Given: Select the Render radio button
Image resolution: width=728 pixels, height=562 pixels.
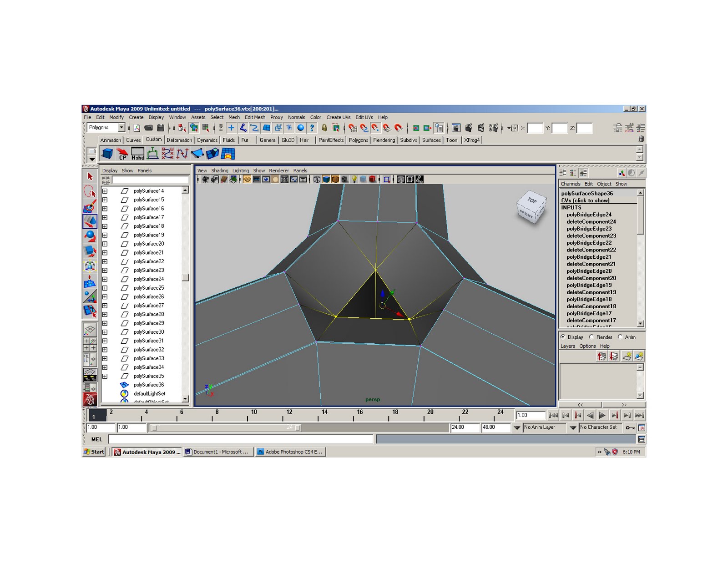Looking at the screenshot, I should (x=591, y=337).
